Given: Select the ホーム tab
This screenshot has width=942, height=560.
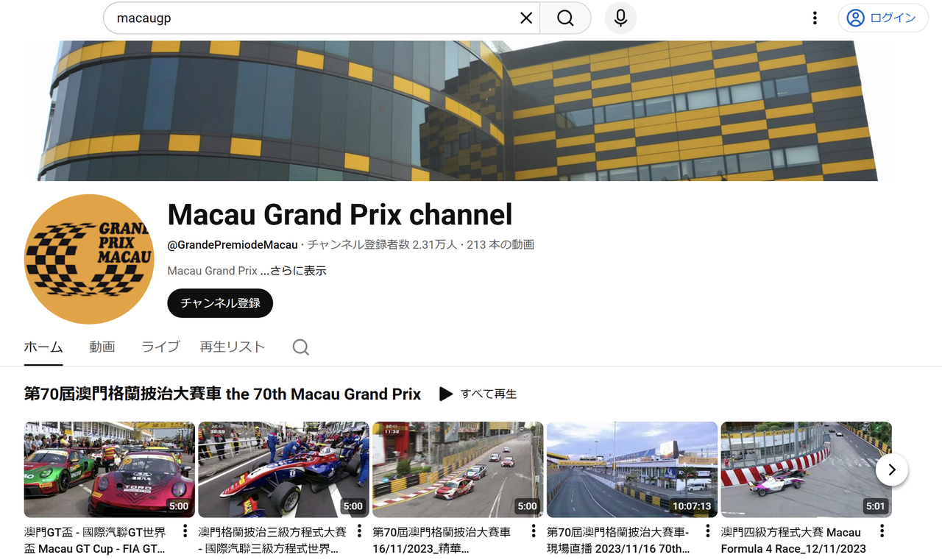Looking at the screenshot, I should click(43, 347).
